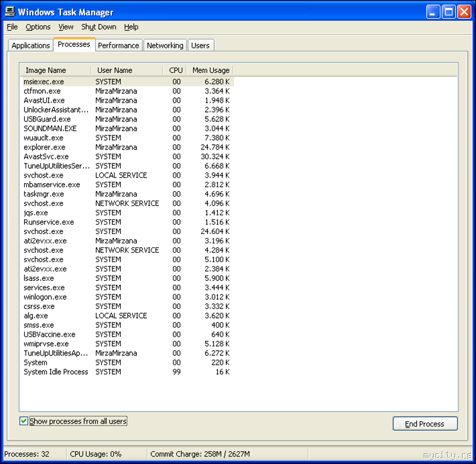The height and width of the screenshot is (464, 476).
Task: Select the System process using 220 K
Action: point(127,363)
